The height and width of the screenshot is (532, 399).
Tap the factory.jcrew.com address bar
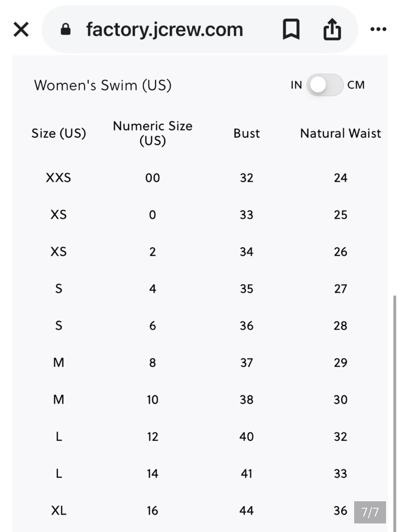point(164,30)
